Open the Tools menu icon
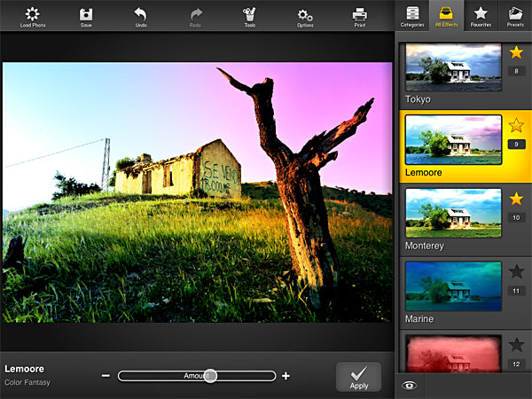Viewport: 532px width, 399px height. pos(250,18)
